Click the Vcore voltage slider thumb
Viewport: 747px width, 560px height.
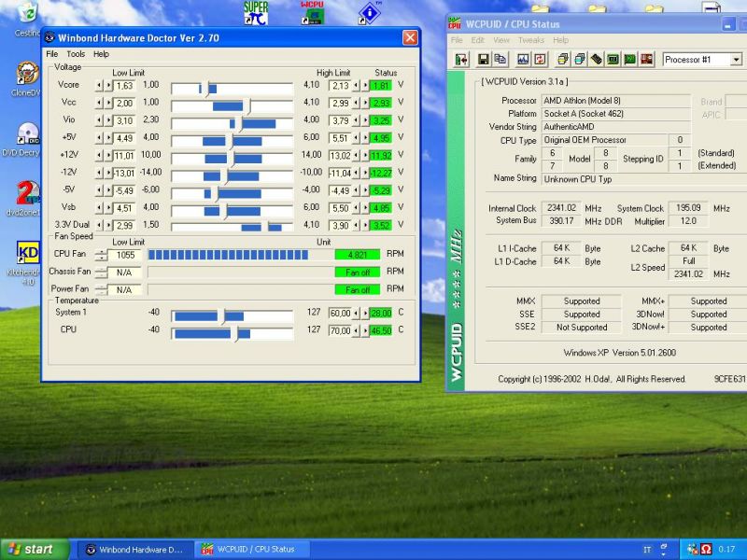click(x=207, y=89)
